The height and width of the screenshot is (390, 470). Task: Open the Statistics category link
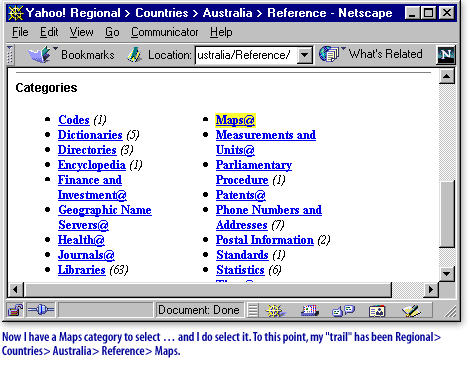(240, 270)
